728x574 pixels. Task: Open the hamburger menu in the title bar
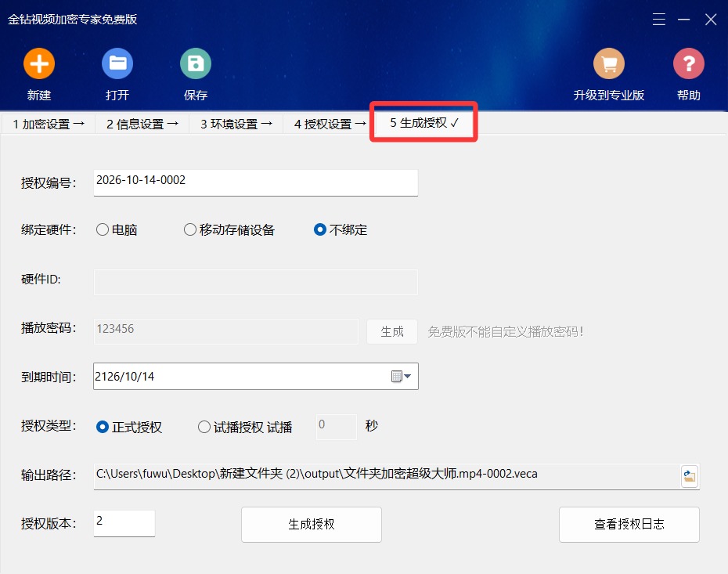659,19
